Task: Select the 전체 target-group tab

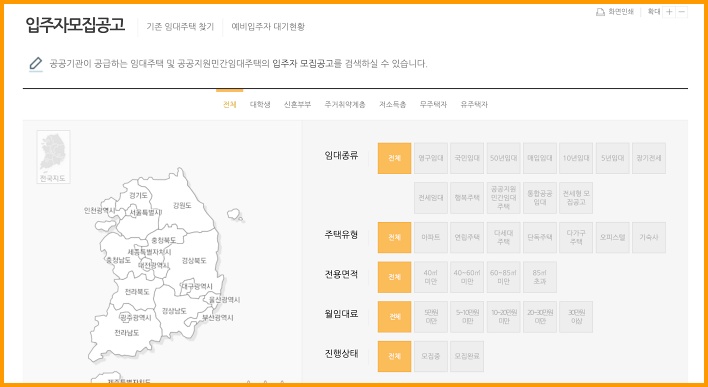Action: tap(229, 104)
